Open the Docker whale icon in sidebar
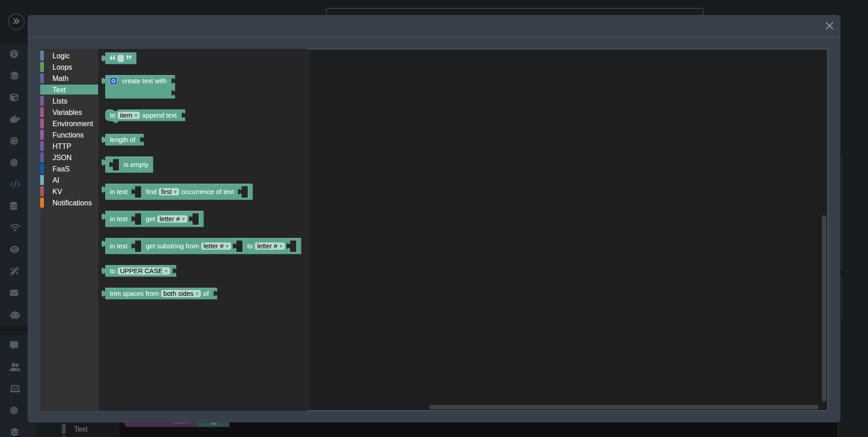The image size is (868, 437). [14, 119]
